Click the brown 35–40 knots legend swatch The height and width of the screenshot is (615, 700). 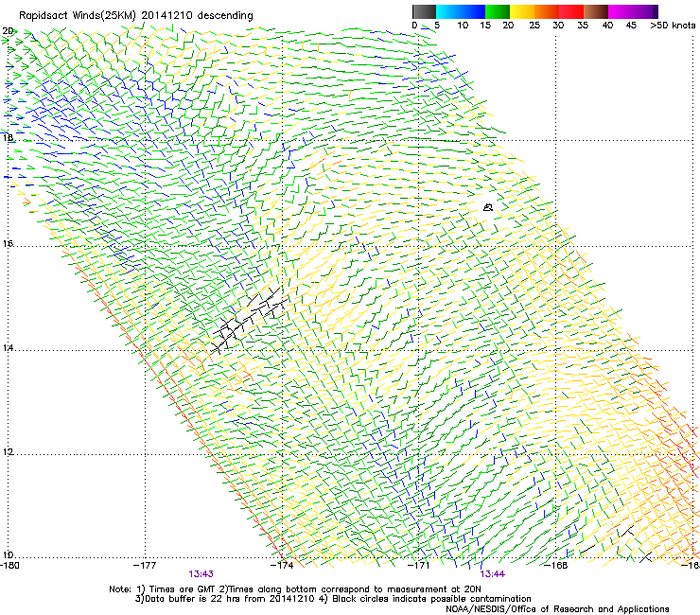pyautogui.click(x=596, y=11)
